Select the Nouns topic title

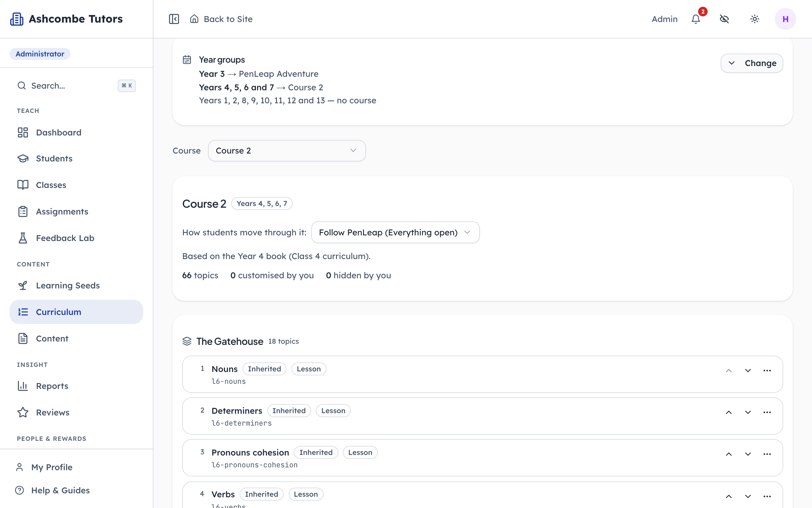click(224, 369)
